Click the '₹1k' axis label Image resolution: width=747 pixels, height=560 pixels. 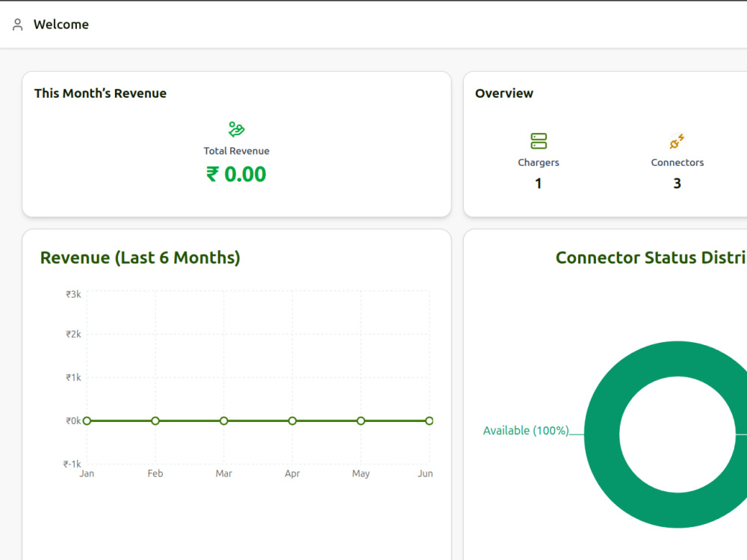(73, 378)
